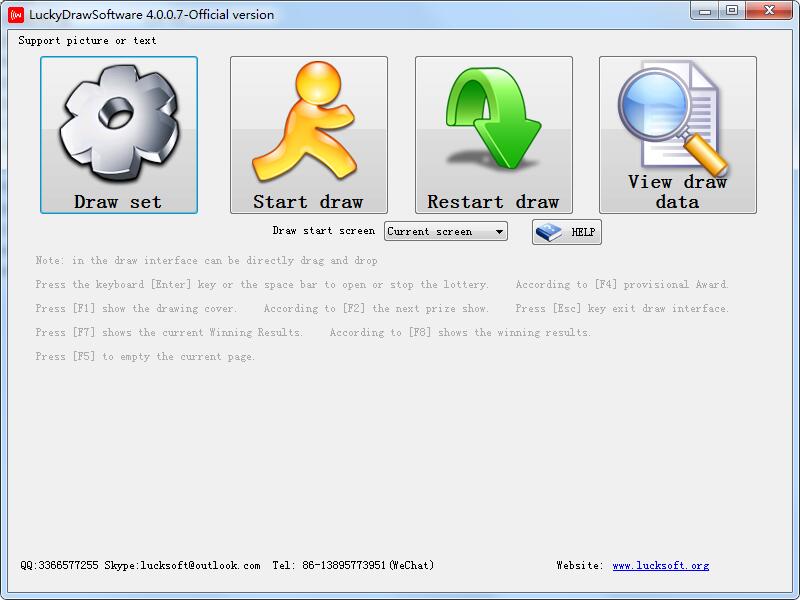The height and width of the screenshot is (600, 800).
Task: Minimize the LuckyDrawSoftware window
Action: 705,11
